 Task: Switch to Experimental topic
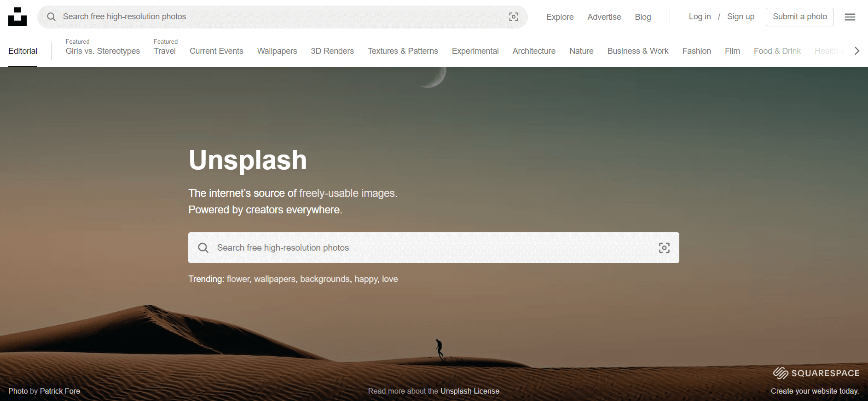point(475,51)
